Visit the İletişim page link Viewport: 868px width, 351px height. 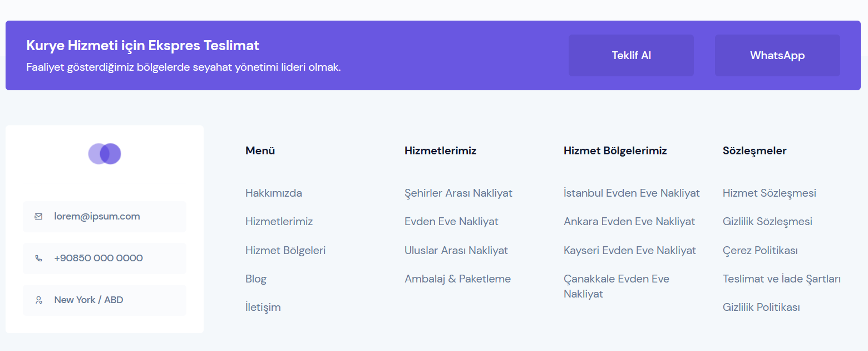(x=263, y=307)
